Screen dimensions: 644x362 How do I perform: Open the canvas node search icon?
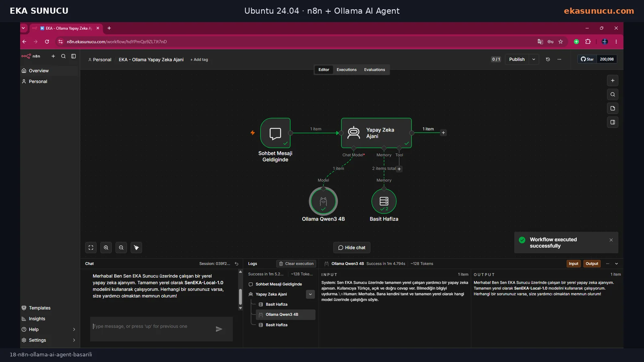point(613,95)
